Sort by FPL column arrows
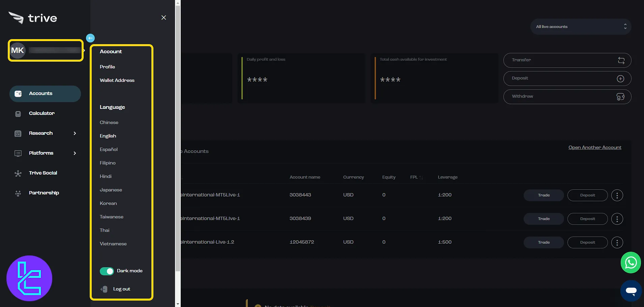 pos(421,177)
